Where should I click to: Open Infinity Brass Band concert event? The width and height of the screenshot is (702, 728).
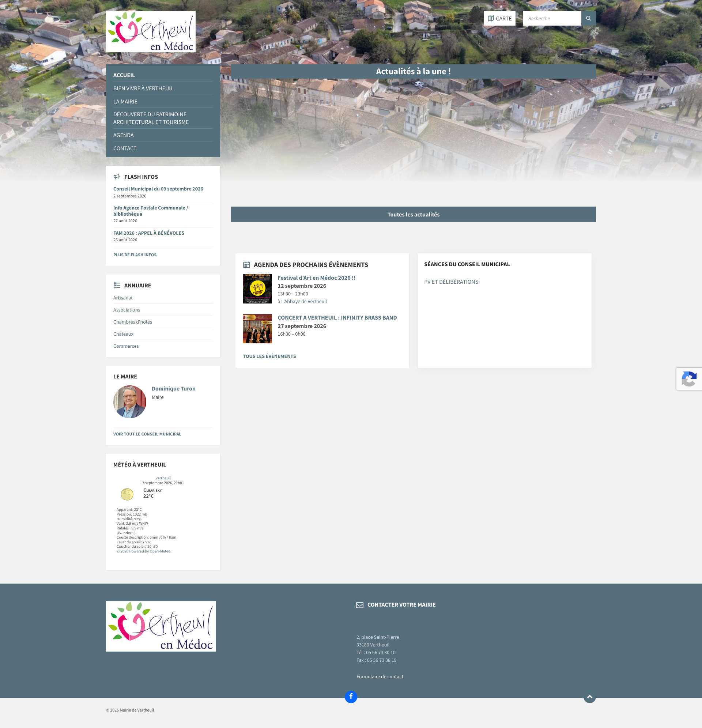(337, 318)
